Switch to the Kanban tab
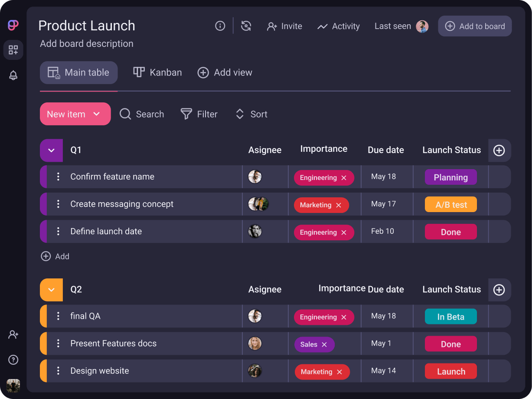 tap(157, 72)
